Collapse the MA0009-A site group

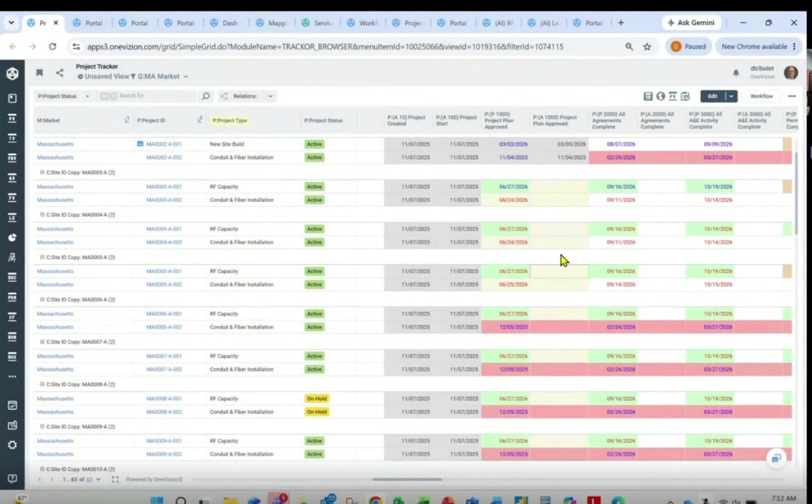42,427
